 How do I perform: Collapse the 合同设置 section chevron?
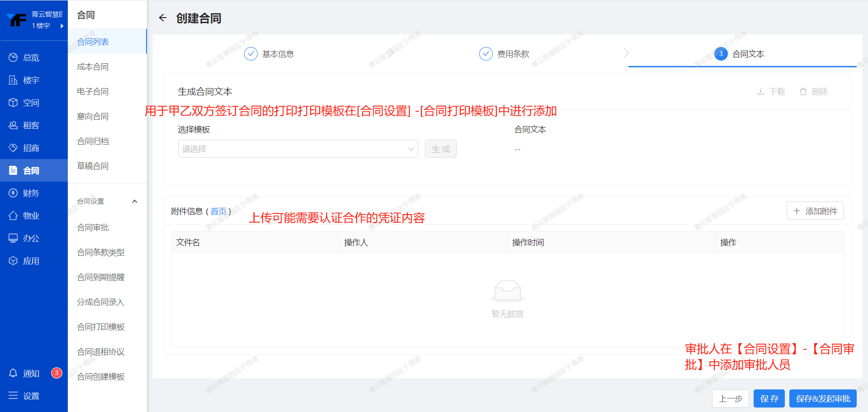pyautogui.click(x=134, y=201)
